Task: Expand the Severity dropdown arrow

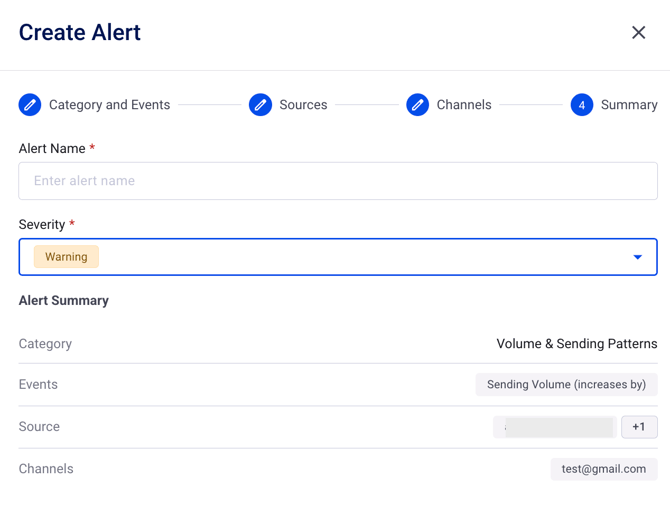Action: tap(637, 257)
